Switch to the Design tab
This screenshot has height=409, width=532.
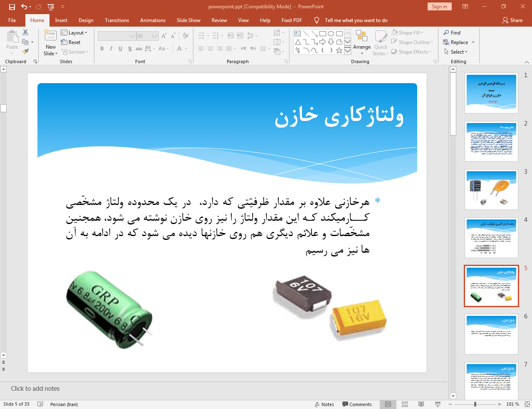pyautogui.click(x=86, y=20)
